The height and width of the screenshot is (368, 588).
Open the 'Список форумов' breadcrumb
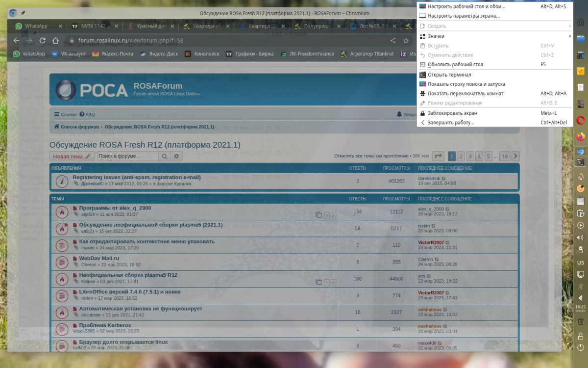point(76,127)
